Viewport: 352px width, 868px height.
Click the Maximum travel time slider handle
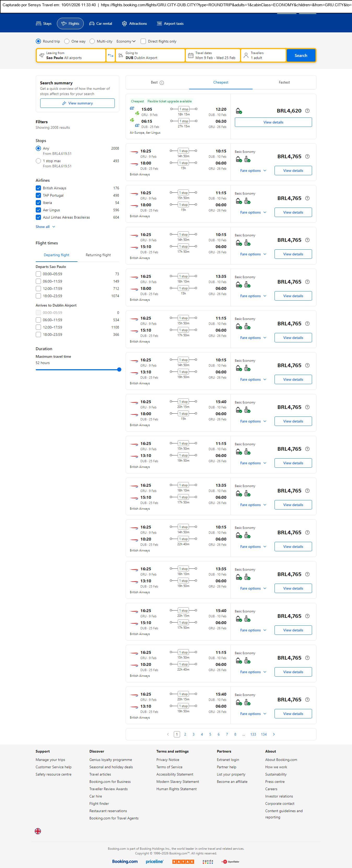pos(119,370)
